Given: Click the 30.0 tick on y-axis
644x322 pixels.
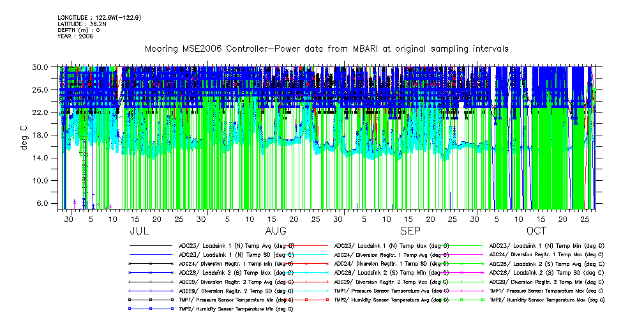Looking at the screenshot, I should [41, 66].
